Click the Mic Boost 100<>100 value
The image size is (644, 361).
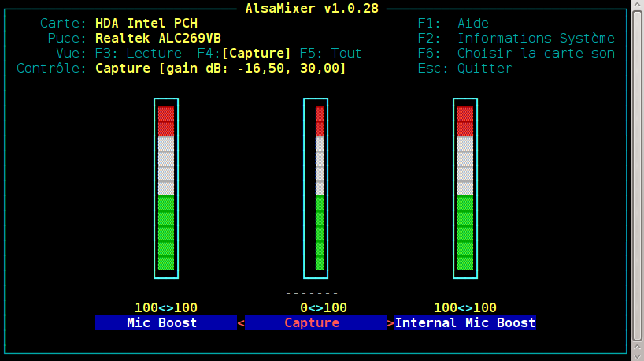166,307
